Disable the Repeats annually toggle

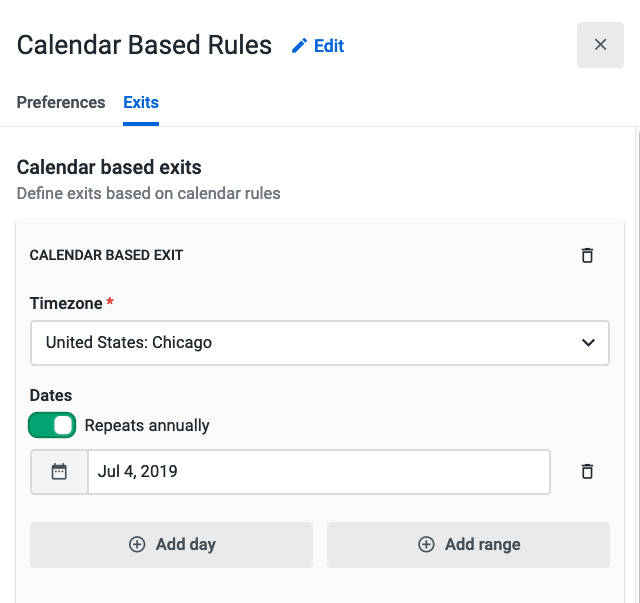click(53, 425)
